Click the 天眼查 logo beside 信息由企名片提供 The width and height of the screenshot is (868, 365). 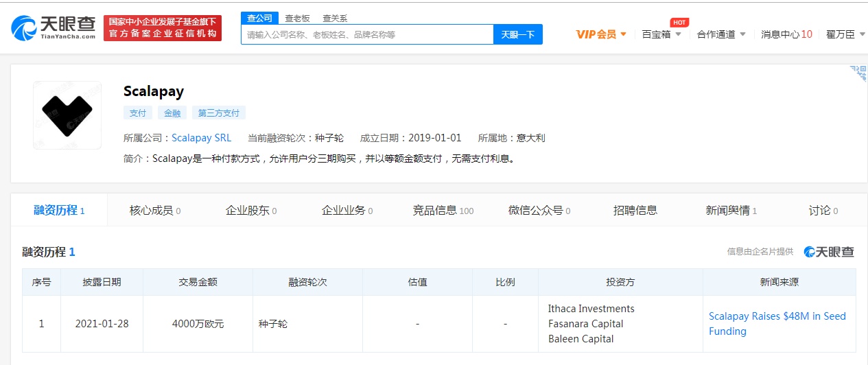point(829,252)
